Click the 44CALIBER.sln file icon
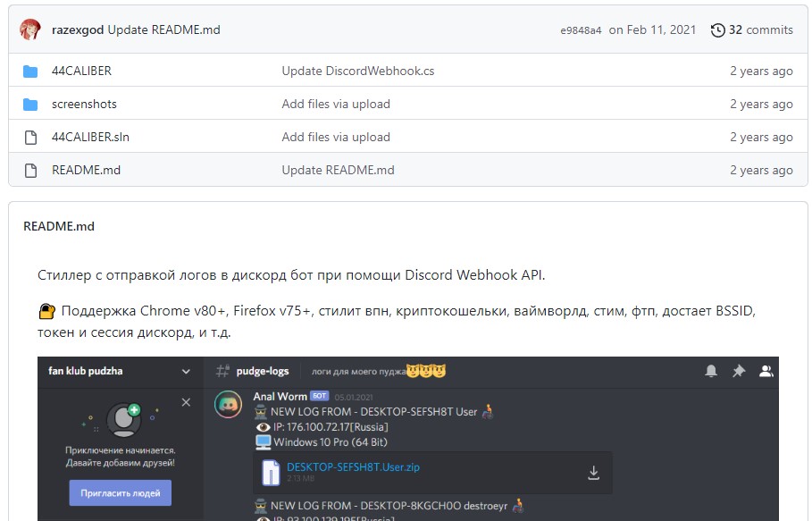This screenshot has width=812, height=521. [30, 138]
